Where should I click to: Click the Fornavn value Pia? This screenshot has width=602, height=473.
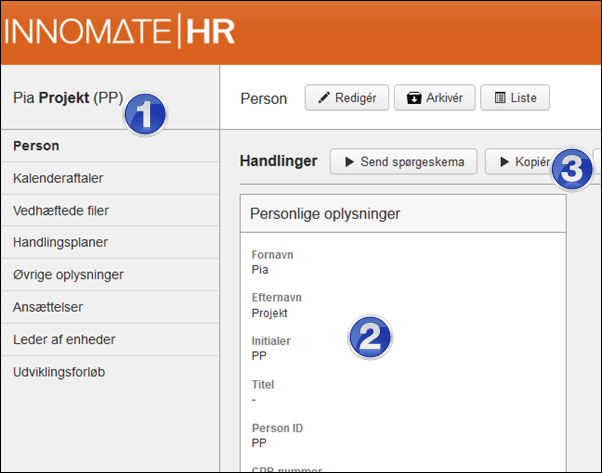tap(260, 269)
